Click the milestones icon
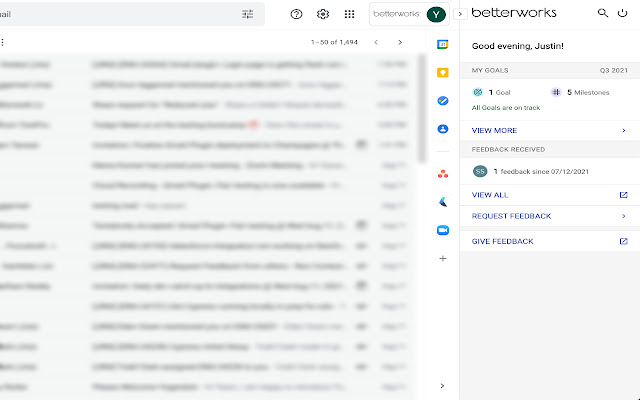Screen dimensions: 640x400 (556, 92)
